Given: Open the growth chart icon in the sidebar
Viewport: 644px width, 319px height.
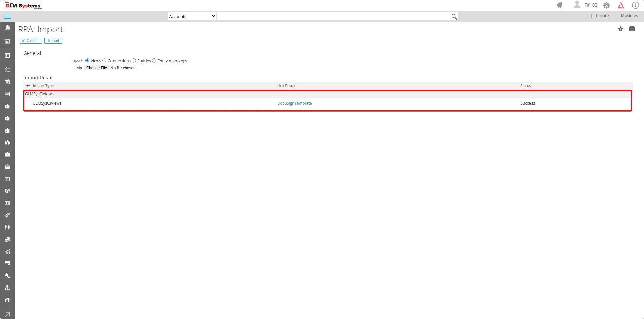Looking at the screenshot, I should point(7,252).
